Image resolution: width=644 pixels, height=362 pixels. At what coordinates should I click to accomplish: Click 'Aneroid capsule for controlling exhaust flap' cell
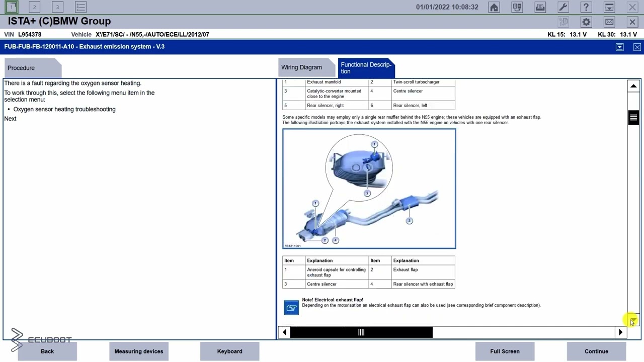click(337, 273)
